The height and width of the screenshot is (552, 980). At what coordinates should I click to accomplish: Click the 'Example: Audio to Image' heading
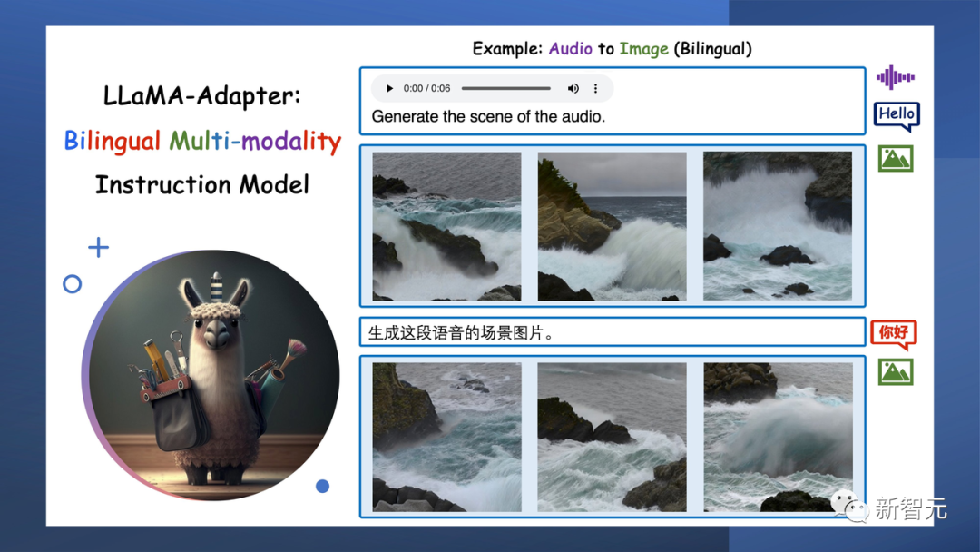(x=612, y=48)
